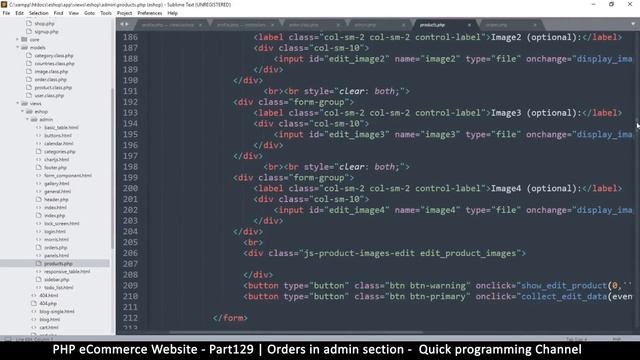The width and height of the screenshot is (640, 360).
Task: Collapse the admin folder in sidebar
Action: (x=28, y=119)
